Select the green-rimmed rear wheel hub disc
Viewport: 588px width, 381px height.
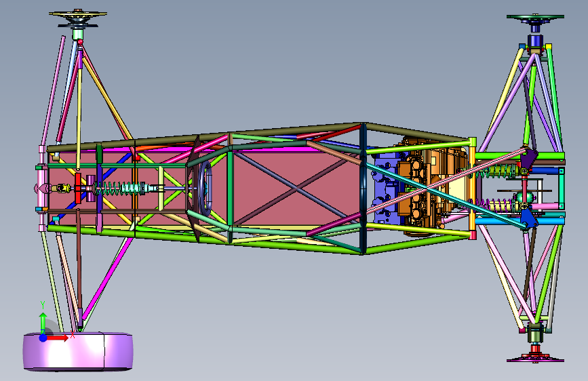click(535, 17)
